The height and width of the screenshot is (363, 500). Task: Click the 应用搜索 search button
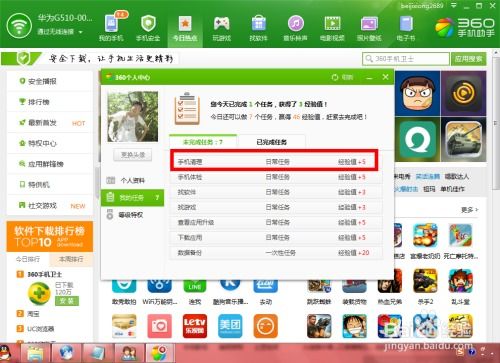(468, 59)
